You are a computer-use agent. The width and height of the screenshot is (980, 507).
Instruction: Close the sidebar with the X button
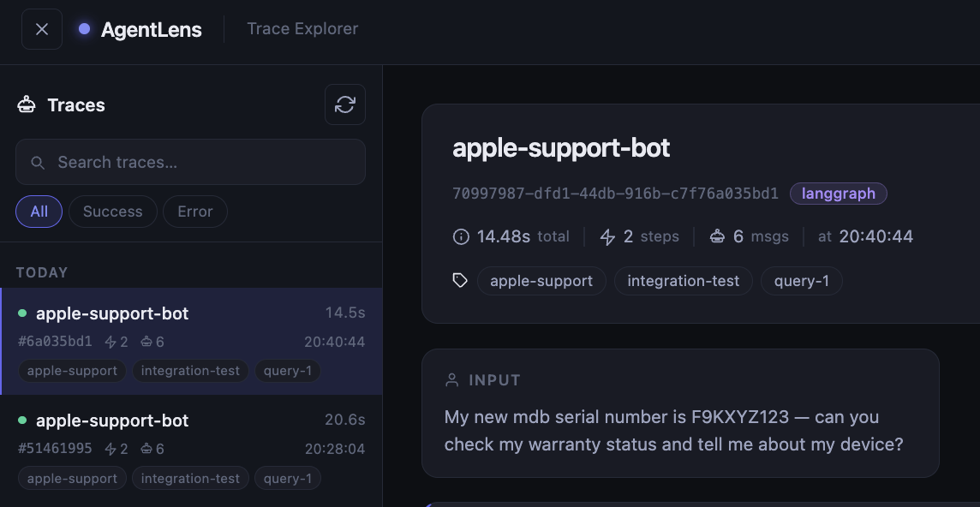tap(42, 29)
